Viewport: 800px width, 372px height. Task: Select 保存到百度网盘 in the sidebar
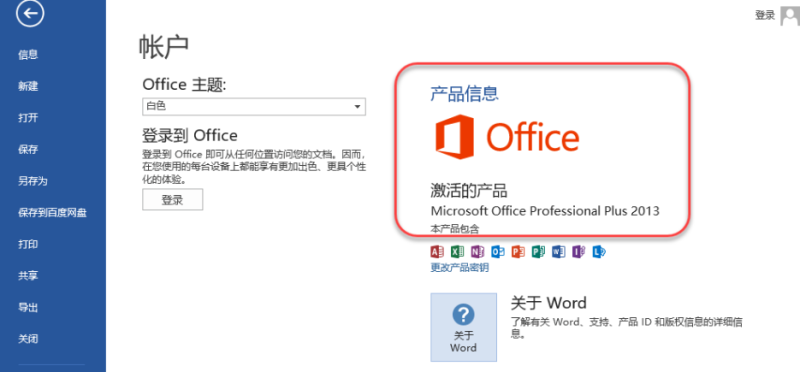(53, 213)
